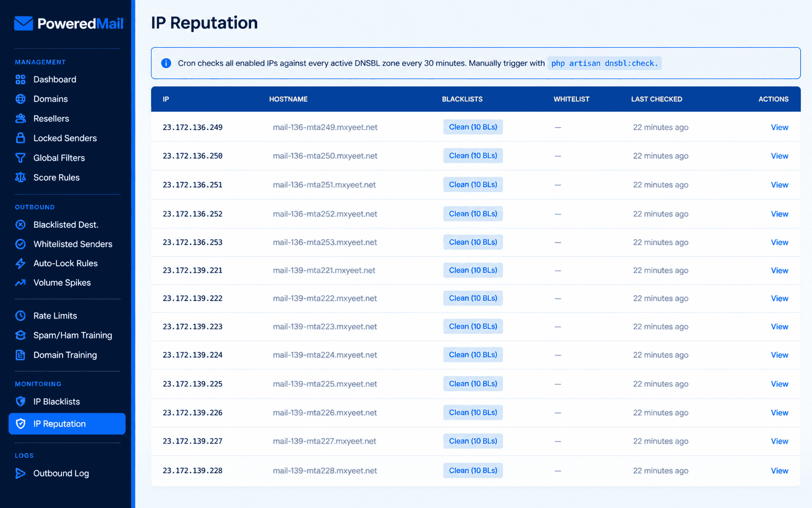Click the Outbound Log send arrow icon
This screenshot has width=812, height=508.
20,473
